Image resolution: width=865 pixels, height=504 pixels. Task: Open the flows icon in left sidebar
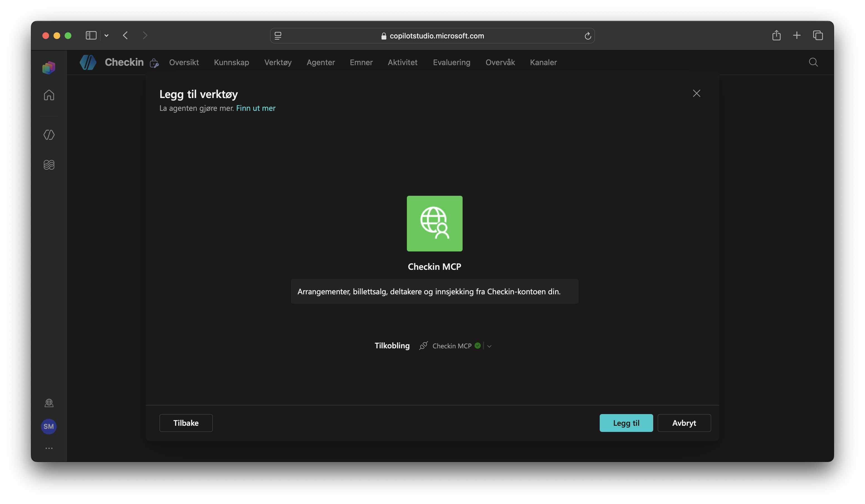[49, 165]
